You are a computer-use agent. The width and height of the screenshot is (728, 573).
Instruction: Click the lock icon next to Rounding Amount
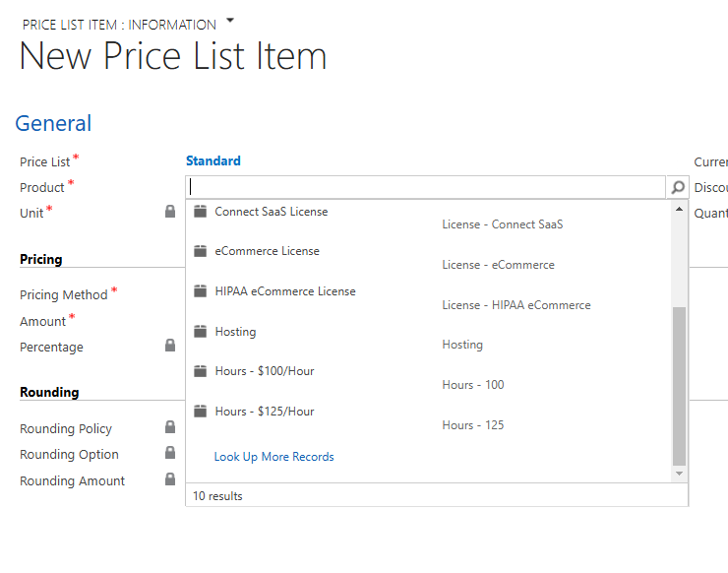click(170, 479)
